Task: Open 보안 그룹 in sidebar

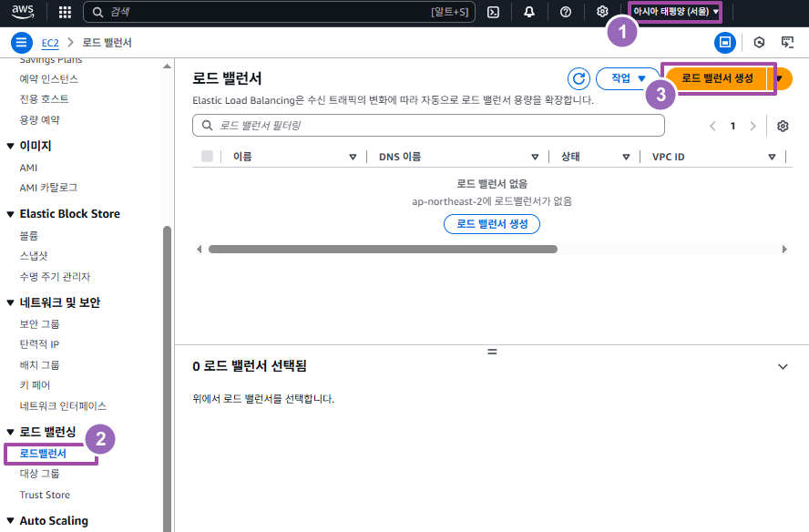Action: 40,324
